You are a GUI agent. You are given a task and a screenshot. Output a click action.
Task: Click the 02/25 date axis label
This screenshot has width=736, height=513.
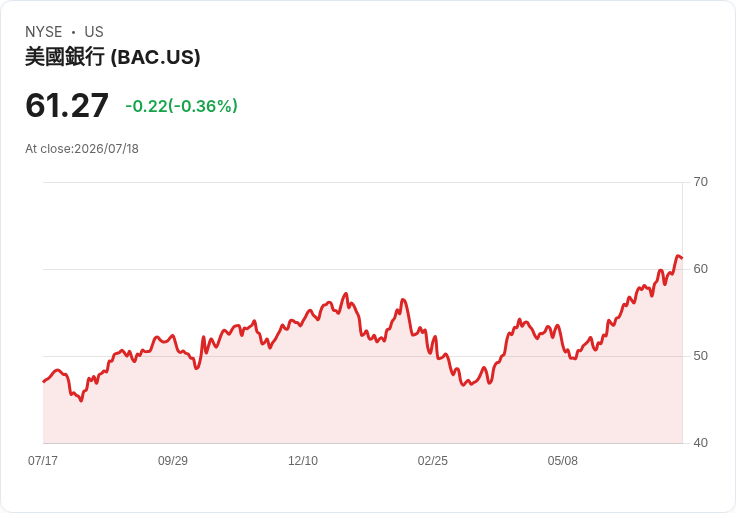[x=433, y=461]
